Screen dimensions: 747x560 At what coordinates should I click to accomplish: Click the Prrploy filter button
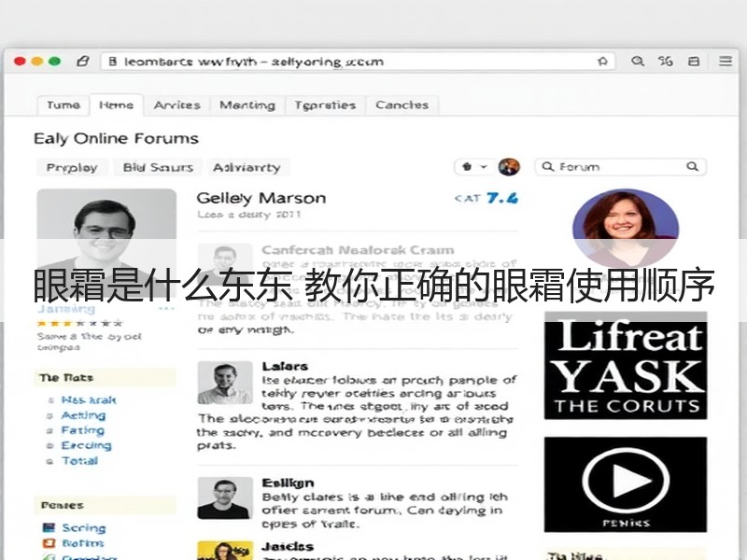72,168
